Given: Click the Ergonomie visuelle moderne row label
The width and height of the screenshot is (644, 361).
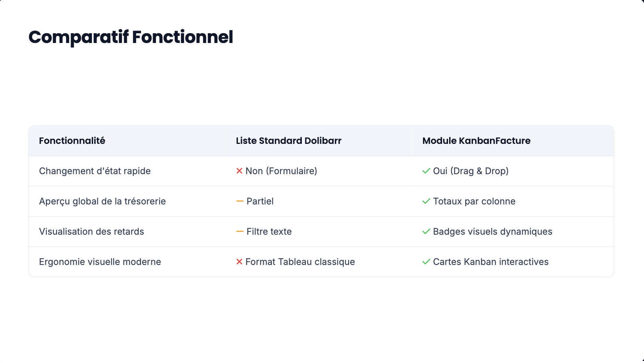Looking at the screenshot, I should 100,262.
